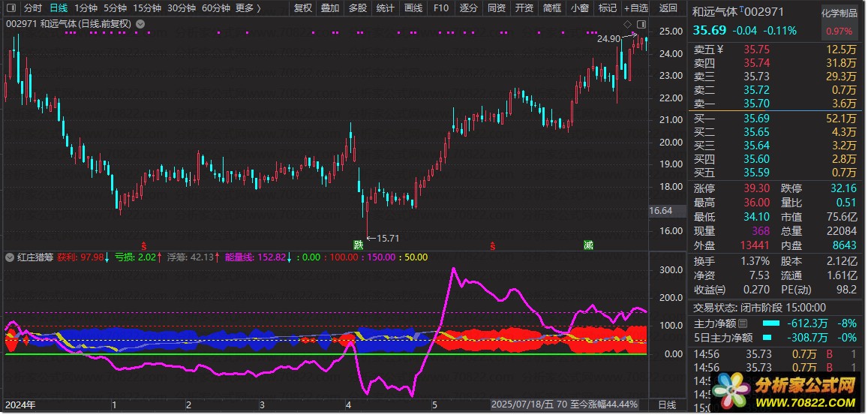Click the 同资 toolbar button
The image size is (868, 415).
click(x=497, y=8)
